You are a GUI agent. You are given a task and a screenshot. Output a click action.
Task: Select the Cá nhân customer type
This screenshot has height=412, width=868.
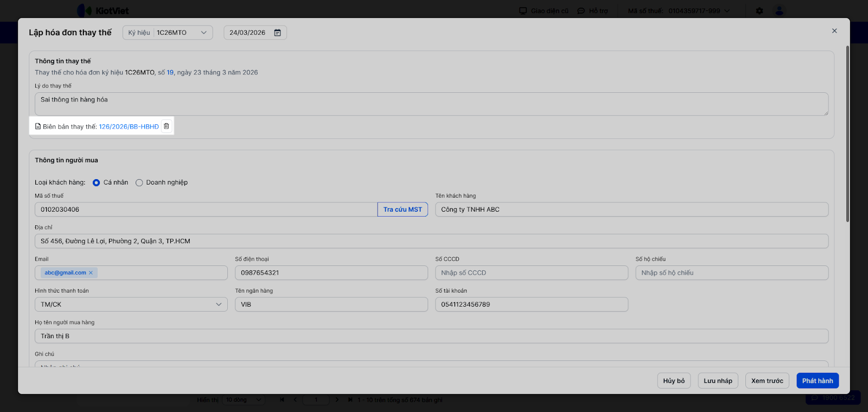pos(97,183)
